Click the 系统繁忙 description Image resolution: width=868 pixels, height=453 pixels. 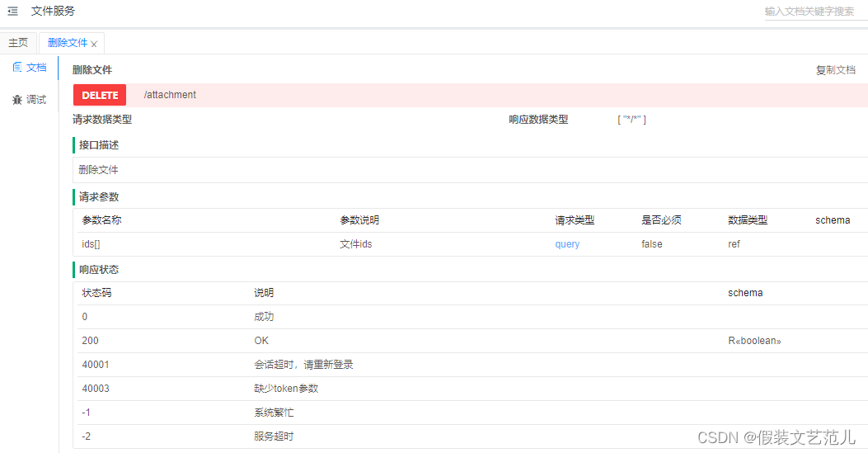pyautogui.click(x=274, y=413)
